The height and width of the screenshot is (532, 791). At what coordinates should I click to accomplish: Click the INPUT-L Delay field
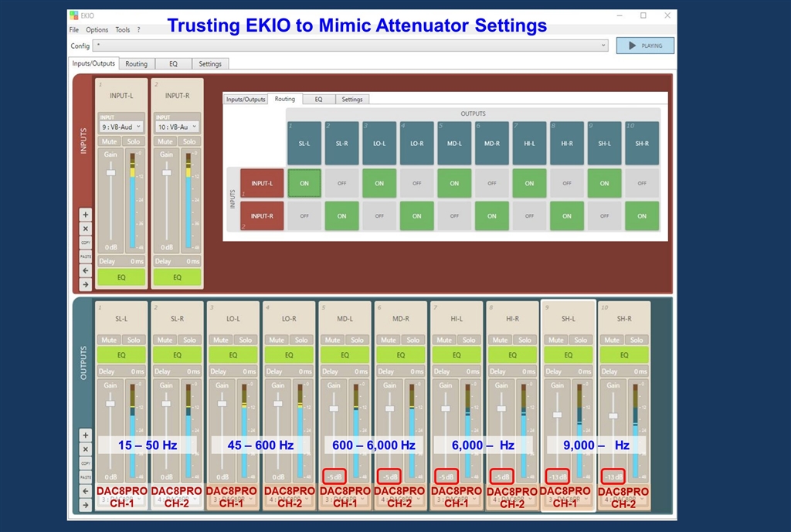121,261
